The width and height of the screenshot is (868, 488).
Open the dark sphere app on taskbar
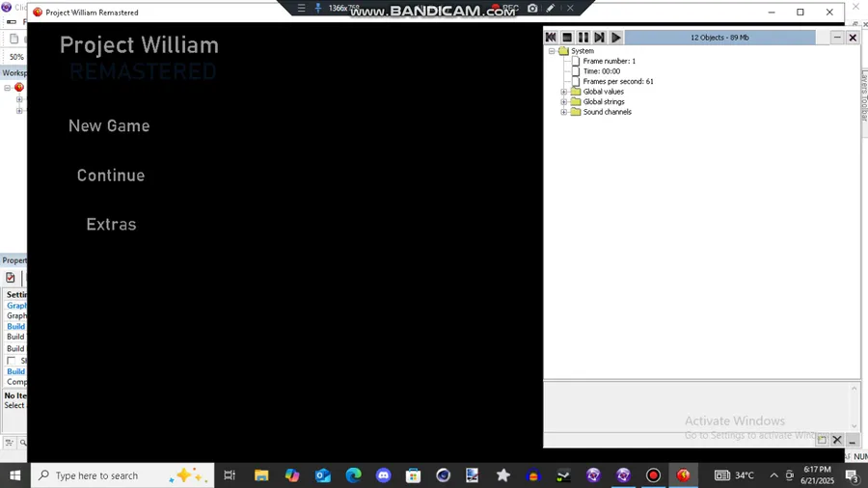coord(443,475)
